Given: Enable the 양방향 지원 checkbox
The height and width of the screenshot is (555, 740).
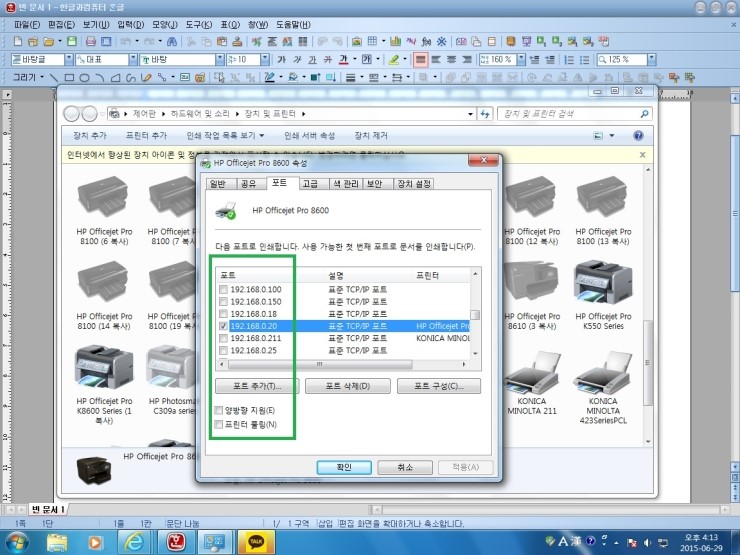Looking at the screenshot, I should pyautogui.click(x=220, y=411).
